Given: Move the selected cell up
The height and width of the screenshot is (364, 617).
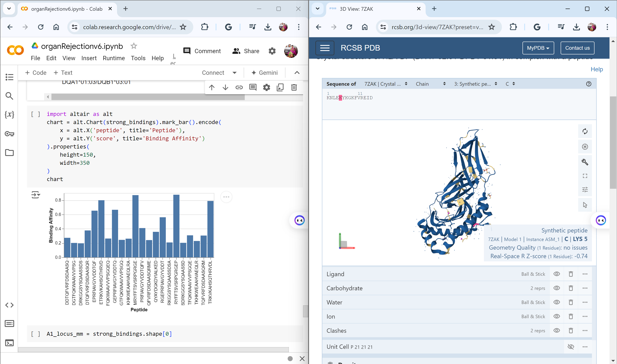Looking at the screenshot, I should (212, 87).
